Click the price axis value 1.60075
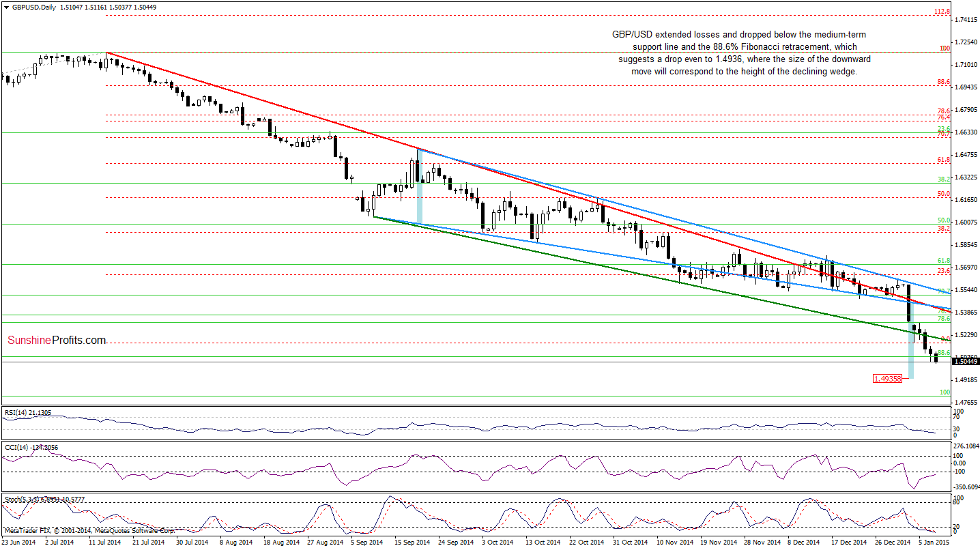980x548 pixels. [x=966, y=222]
